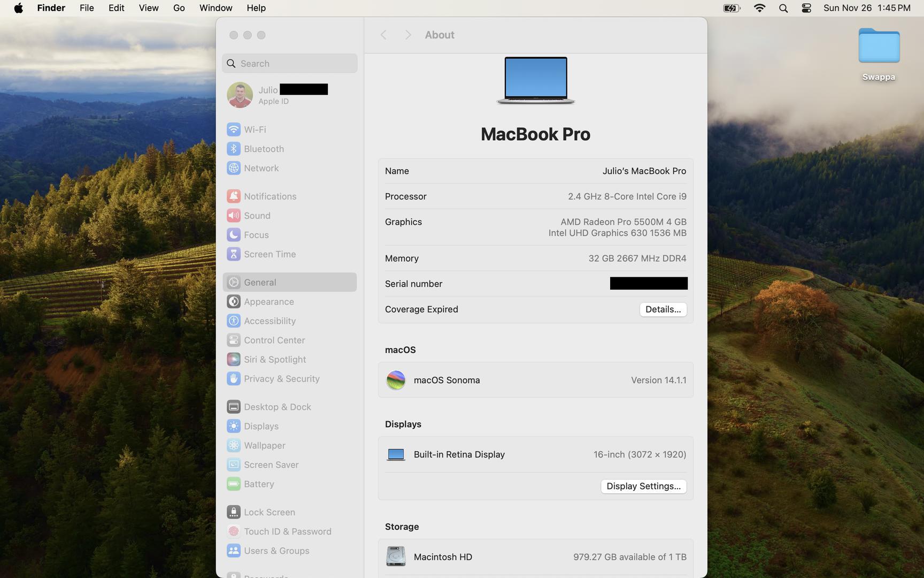Viewport: 924px width, 578px height.
Task: Open the Go menu
Action: (x=179, y=8)
